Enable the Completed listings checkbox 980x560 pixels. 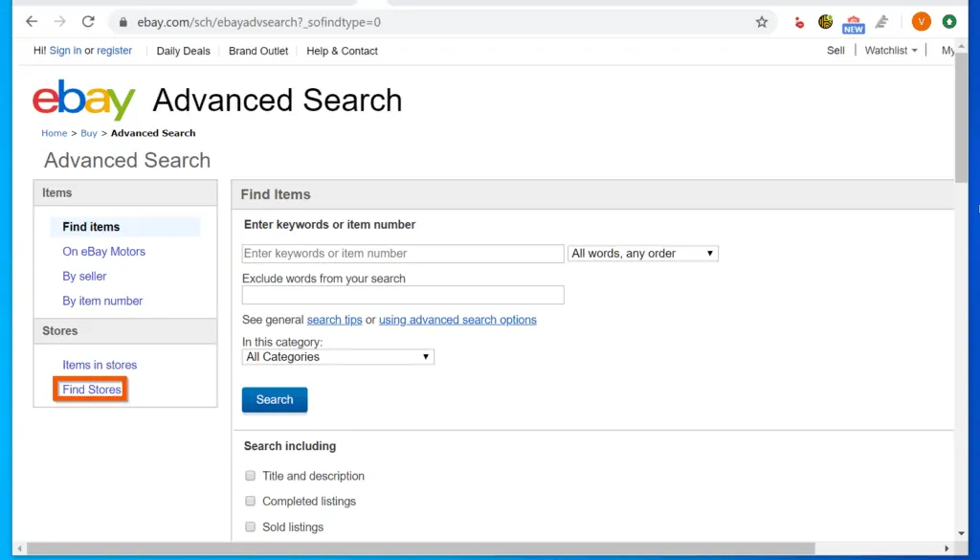pyautogui.click(x=250, y=501)
